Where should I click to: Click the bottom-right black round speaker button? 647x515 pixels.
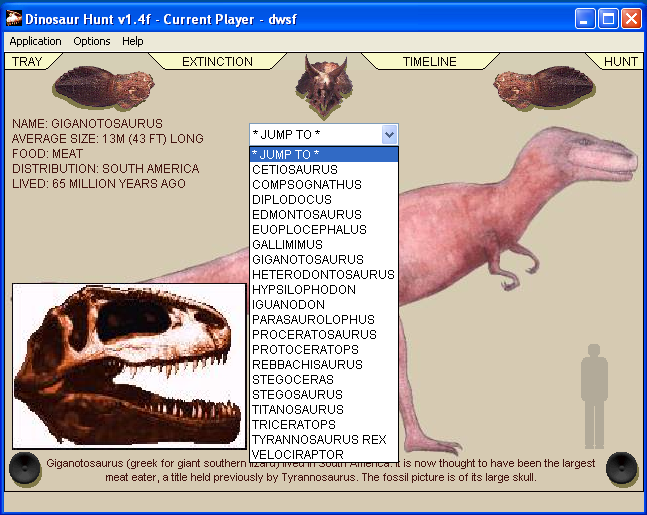[x=622, y=468]
